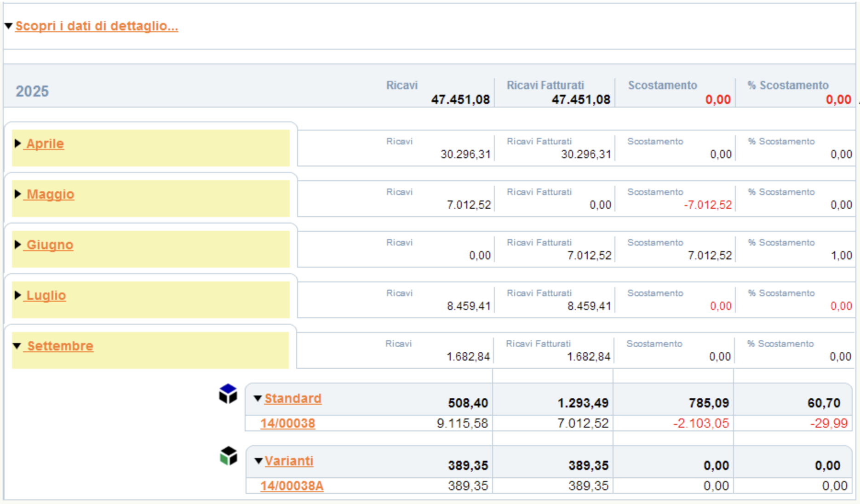Open the 'Scopri i dati di dettaglio...' link
Screen dimensions: 860x504
click(97, 26)
